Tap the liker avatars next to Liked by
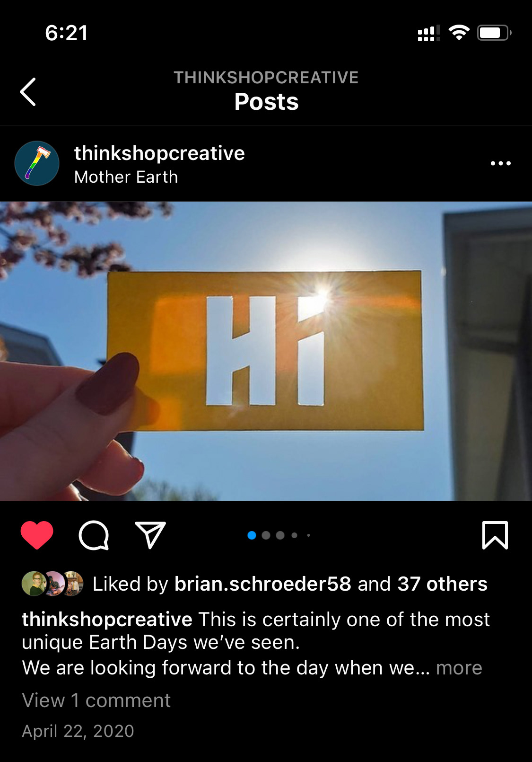 coord(52,584)
